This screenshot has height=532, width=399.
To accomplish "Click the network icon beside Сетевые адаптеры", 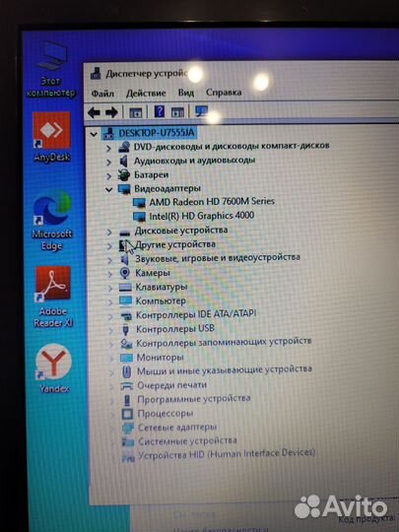I will click(128, 428).
